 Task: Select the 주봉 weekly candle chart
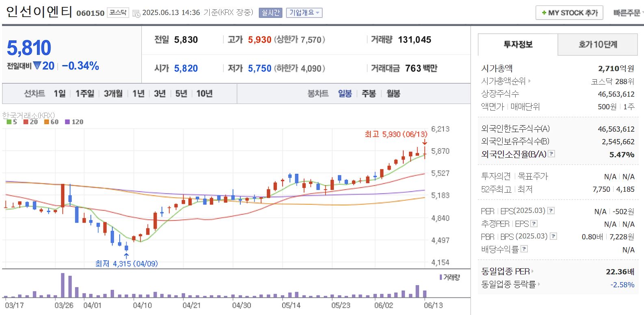[369, 94]
